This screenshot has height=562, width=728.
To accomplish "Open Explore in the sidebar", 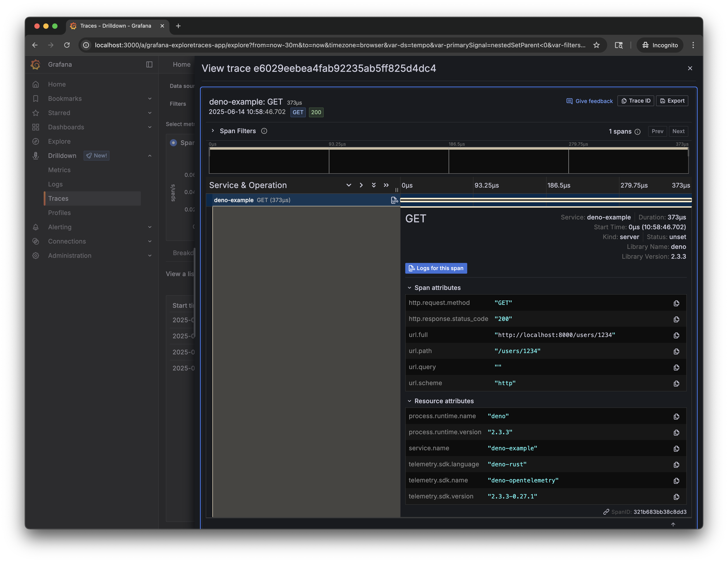I will click(x=59, y=141).
